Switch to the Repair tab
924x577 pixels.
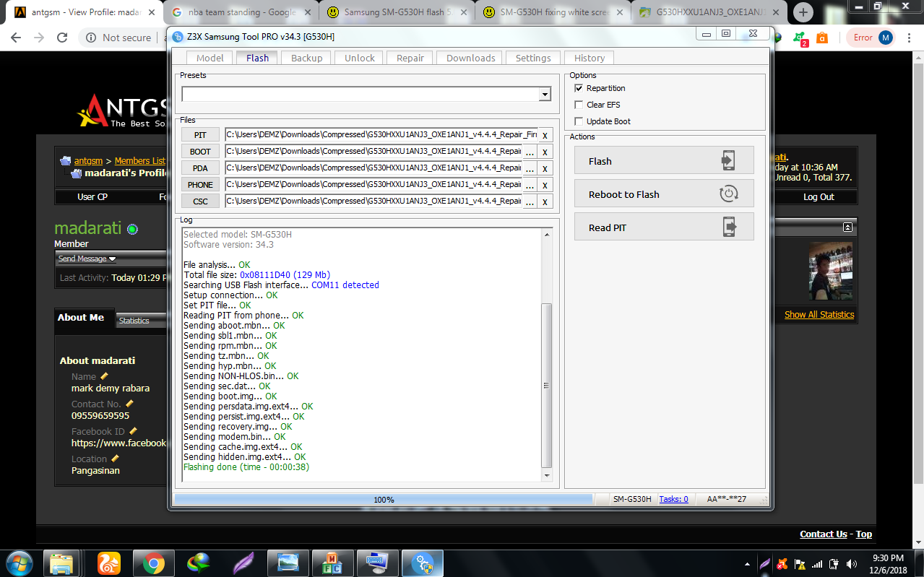410,58
